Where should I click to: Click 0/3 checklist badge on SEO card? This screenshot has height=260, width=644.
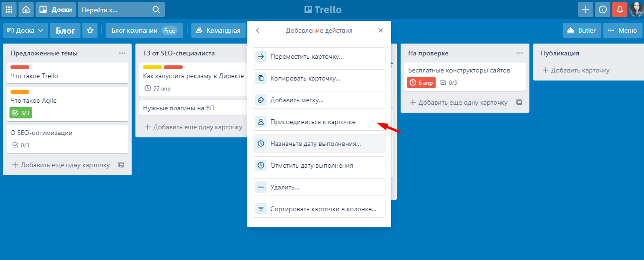click(21, 145)
